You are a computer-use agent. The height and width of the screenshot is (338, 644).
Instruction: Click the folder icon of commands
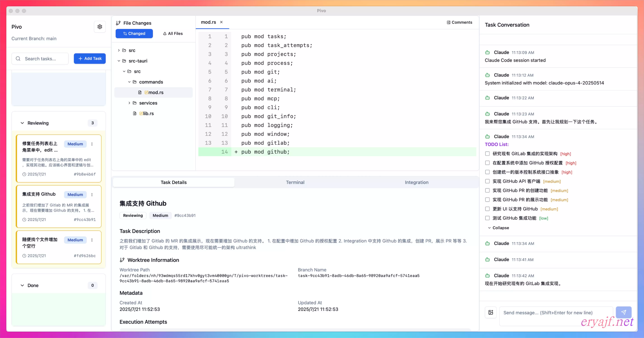pos(134,82)
